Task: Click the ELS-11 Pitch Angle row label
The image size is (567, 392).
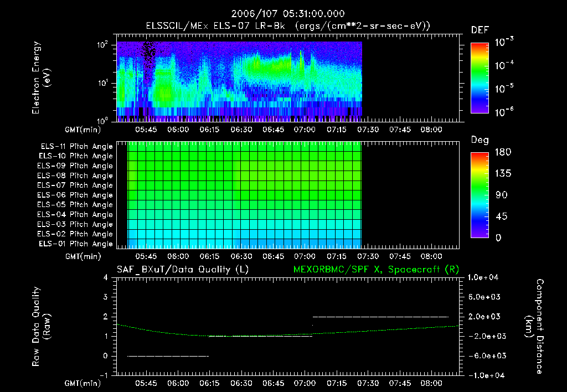Action: (76, 147)
